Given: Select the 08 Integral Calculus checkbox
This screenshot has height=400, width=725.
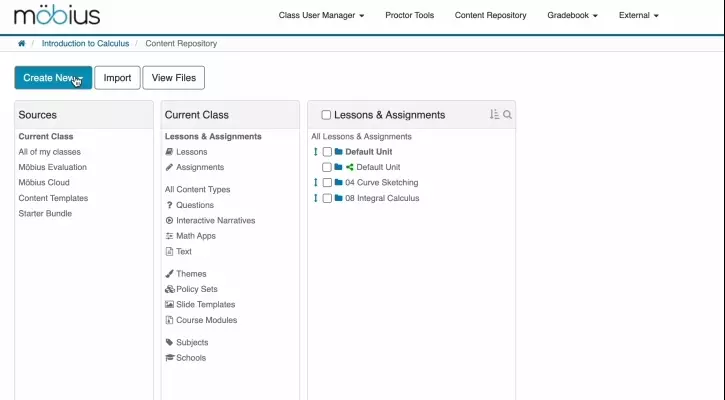Looking at the screenshot, I should point(327,198).
